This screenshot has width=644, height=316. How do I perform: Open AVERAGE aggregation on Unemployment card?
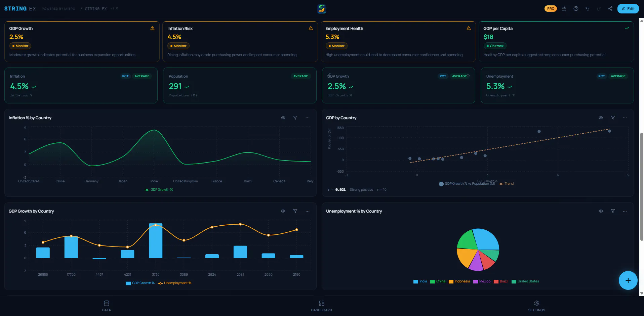click(618, 76)
